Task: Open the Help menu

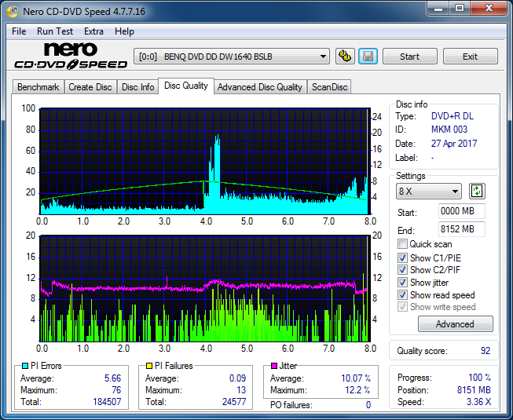Action: (124, 31)
